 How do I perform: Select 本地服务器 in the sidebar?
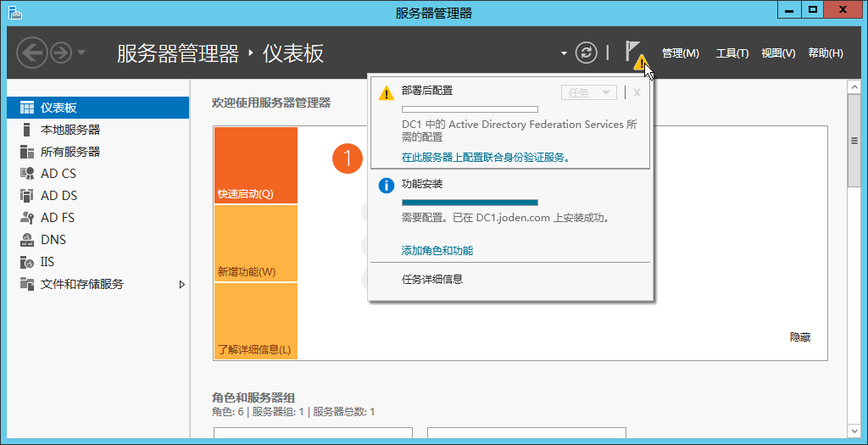98,130
